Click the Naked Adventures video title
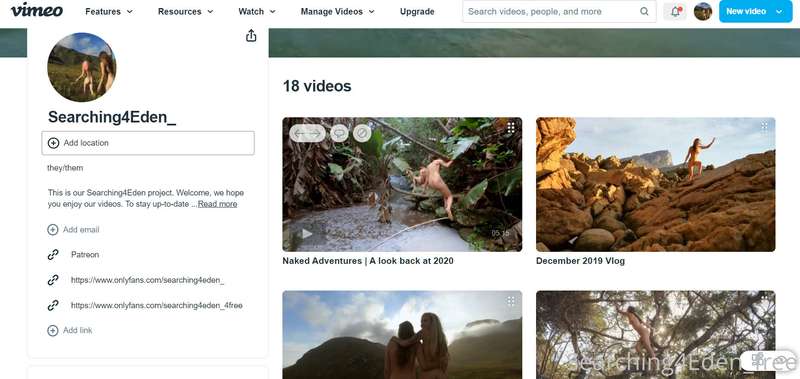The height and width of the screenshot is (379, 800). point(368,261)
